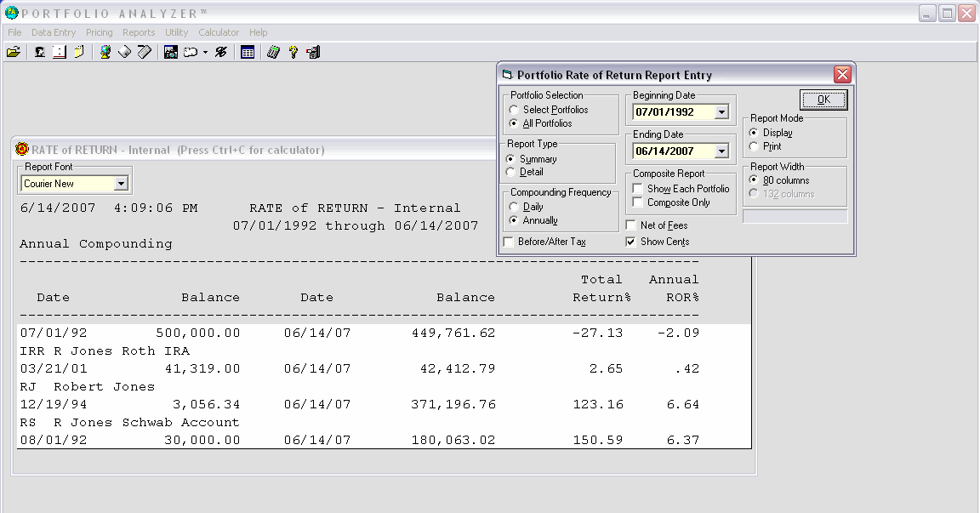Viewport: 980px width, 513px height.
Task: Uncheck the Show Cents checkbox
Action: (x=630, y=242)
